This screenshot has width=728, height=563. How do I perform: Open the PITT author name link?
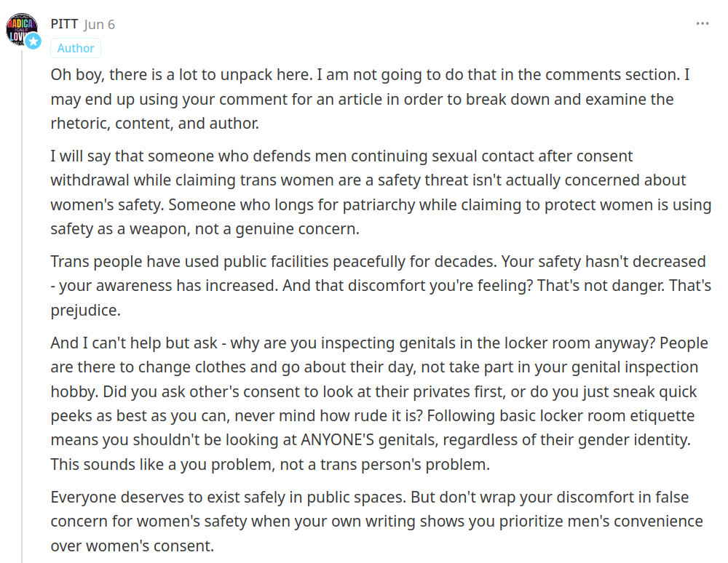(64, 24)
